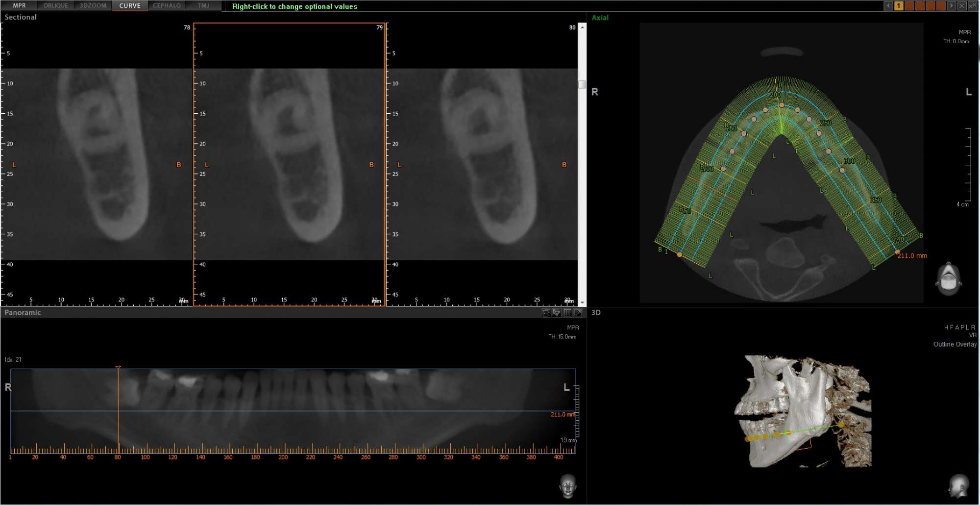Activate the CURVE tab
Viewport: 980px width, 505px height.
point(130,5)
